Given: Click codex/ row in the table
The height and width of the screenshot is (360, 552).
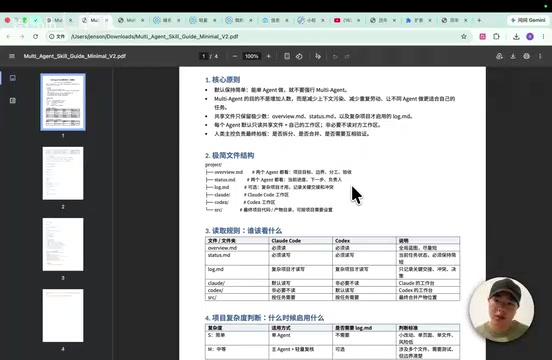Looking at the screenshot, I should tap(332, 290).
